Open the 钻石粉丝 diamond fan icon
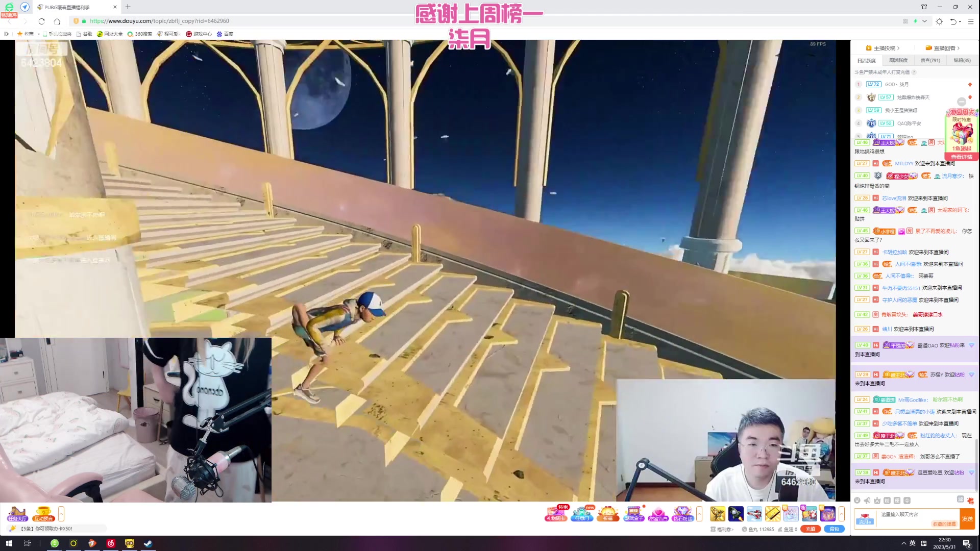This screenshot has width=980, height=551. pos(682,514)
